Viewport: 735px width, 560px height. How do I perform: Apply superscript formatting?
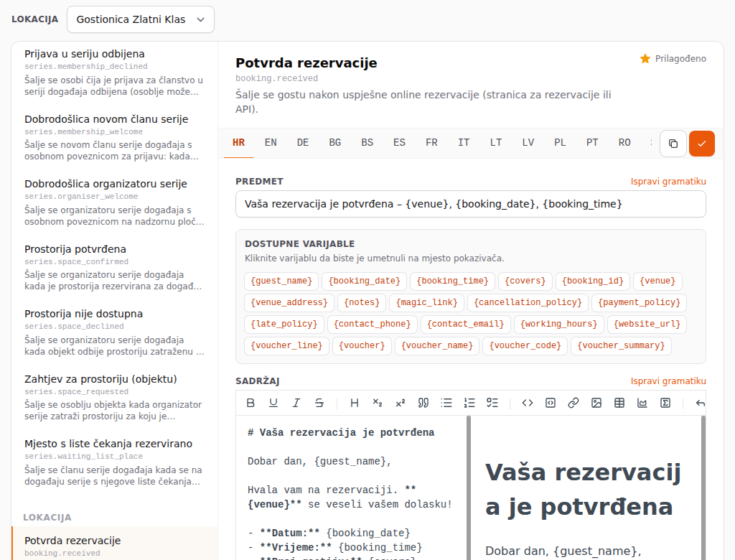(x=401, y=403)
